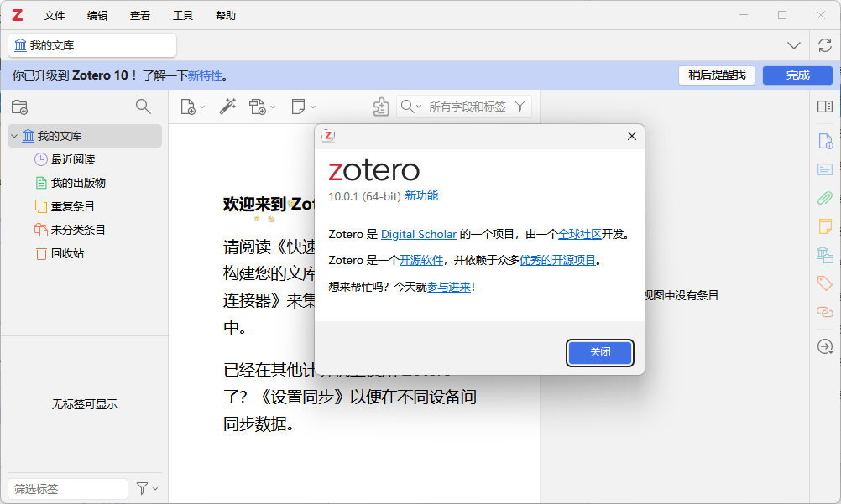Viewport: 841px width, 504px height.
Task: Click the import/export item icon beside search
Action: click(x=381, y=107)
